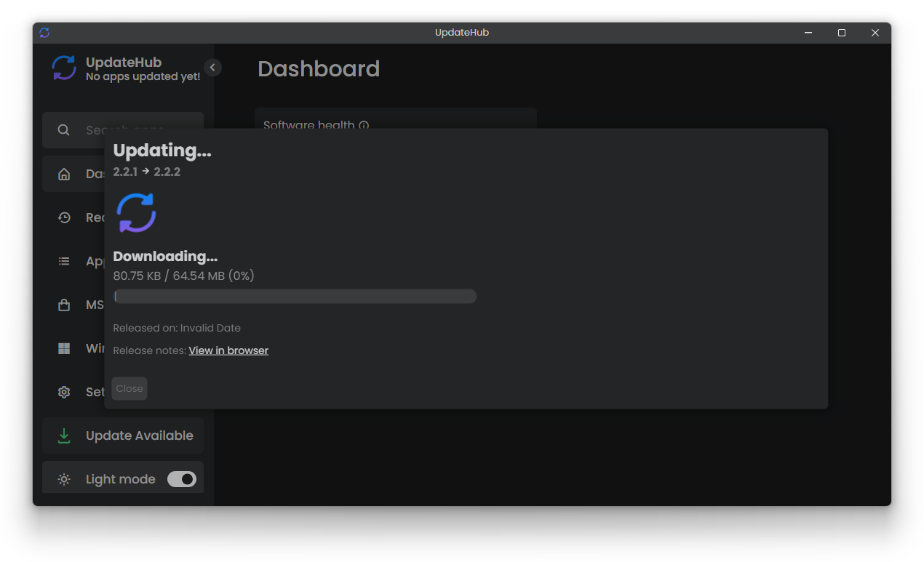Click the download progress bar
This screenshot has height=562, width=924.
pos(295,296)
